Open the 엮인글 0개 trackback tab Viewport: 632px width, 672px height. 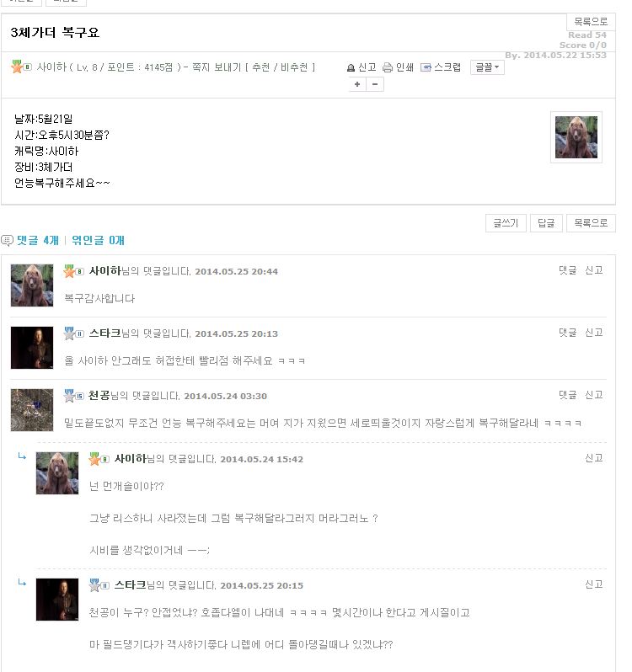click(x=99, y=241)
